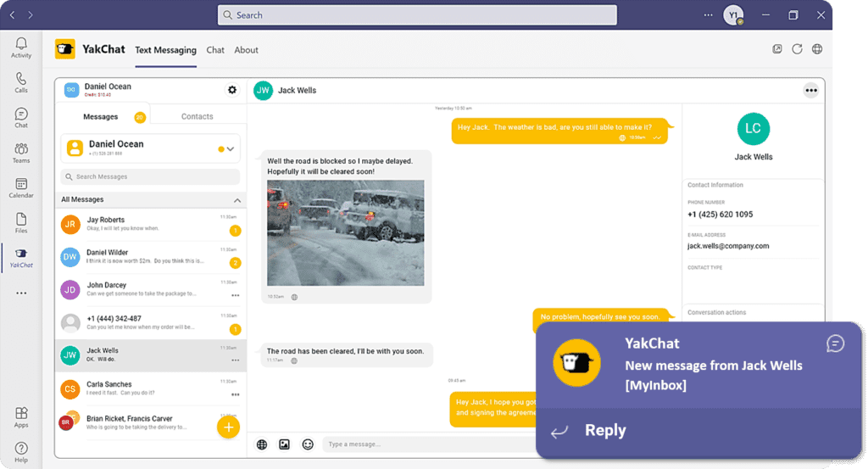Select the Contacts tab
This screenshot has width=868, height=469.
coord(197,116)
